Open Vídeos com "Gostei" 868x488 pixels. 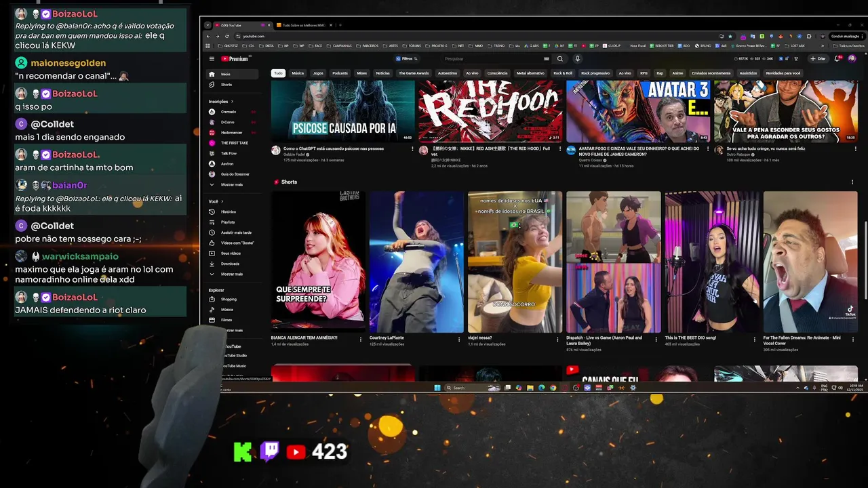click(231, 243)
